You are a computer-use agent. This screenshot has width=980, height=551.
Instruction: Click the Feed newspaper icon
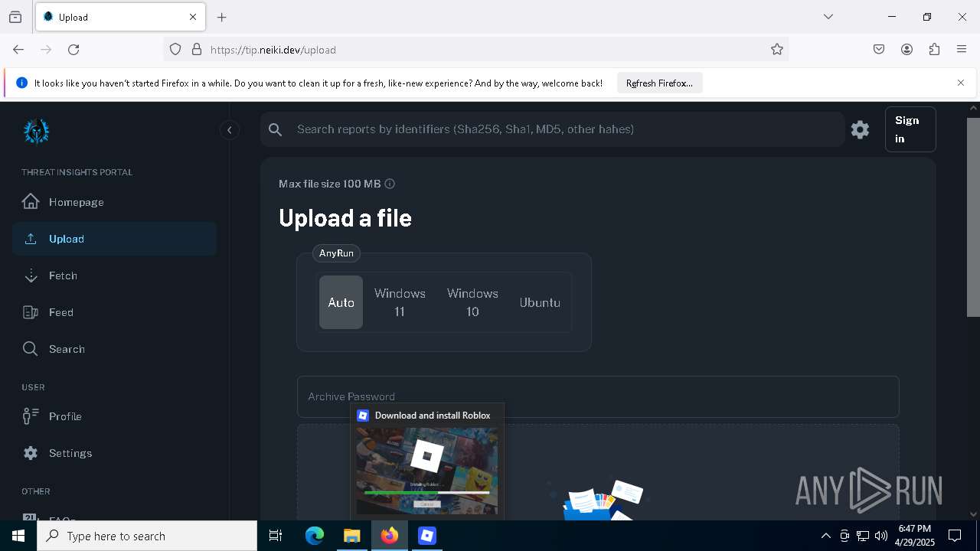tap(31, 312)
